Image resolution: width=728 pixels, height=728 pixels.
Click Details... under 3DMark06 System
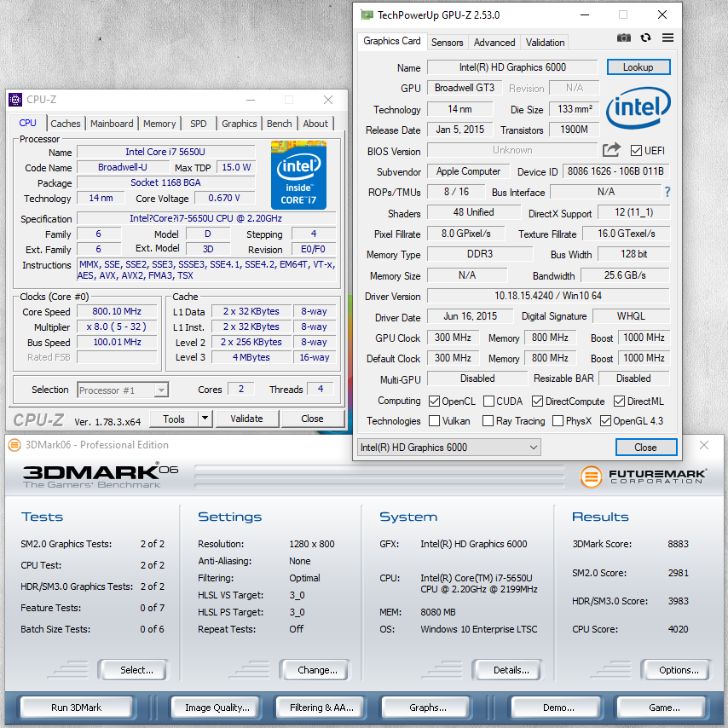[x=507, y=670]
